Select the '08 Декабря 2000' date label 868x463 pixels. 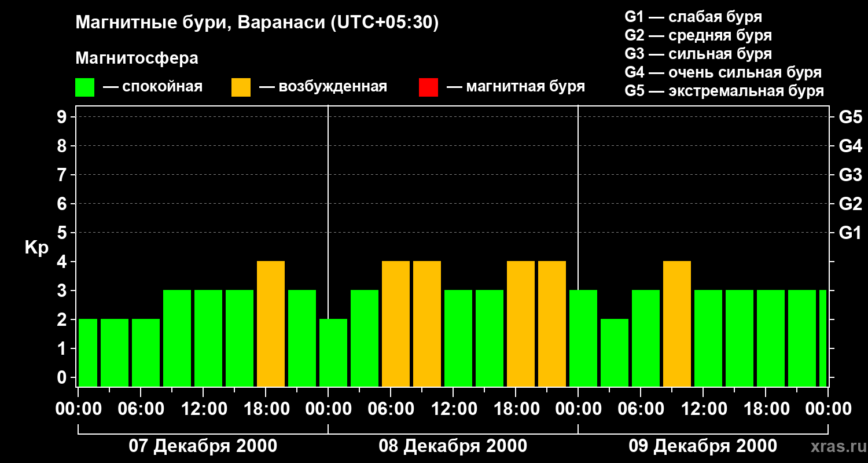click(x=453, y=446)
